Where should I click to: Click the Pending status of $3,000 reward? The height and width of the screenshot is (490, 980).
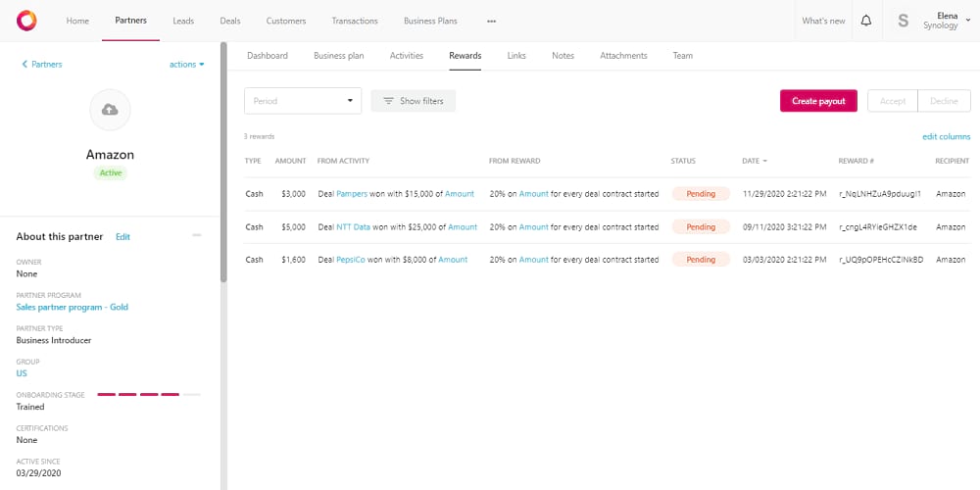tap(701, 194)
